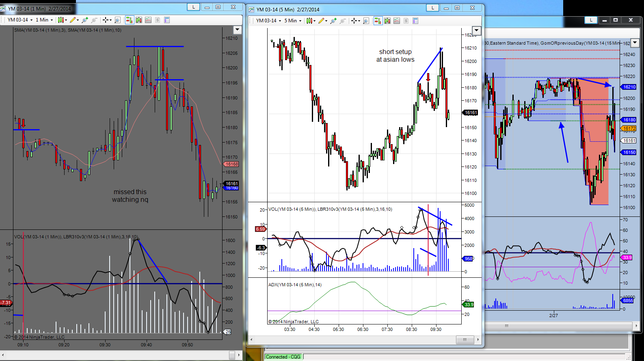This screenshot has height=361, width=644.
Task: Open Strategies dialog in 1 Min chart
Action: point(158,20)
